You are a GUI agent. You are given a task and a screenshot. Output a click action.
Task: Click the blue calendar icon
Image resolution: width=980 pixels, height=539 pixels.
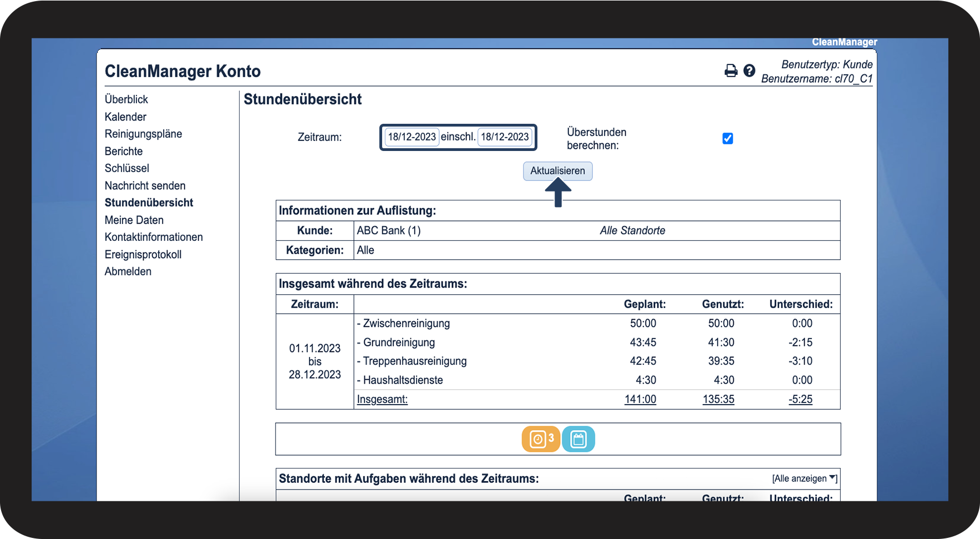578,439
